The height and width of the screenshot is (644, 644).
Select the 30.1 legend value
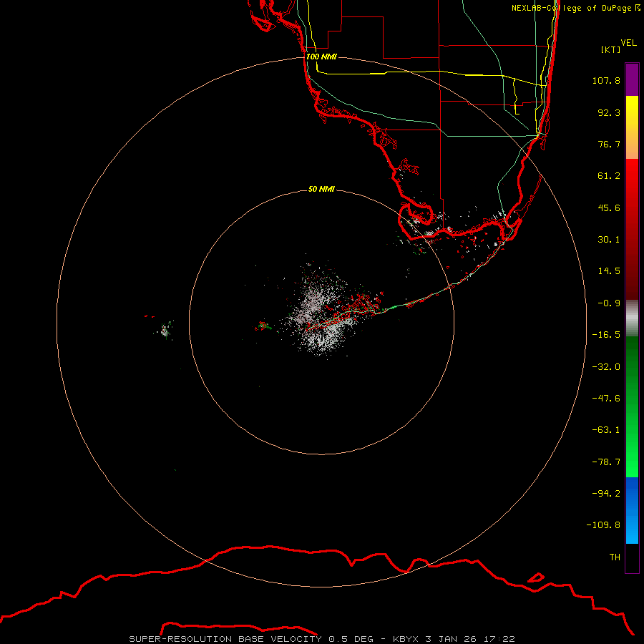(609, 240)
